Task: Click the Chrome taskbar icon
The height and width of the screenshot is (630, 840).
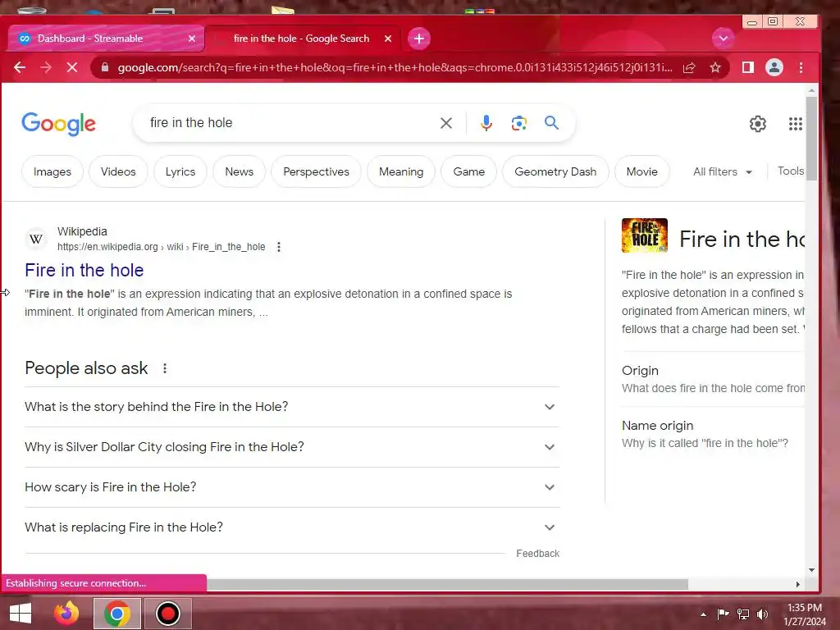Action: click(116, 614)
